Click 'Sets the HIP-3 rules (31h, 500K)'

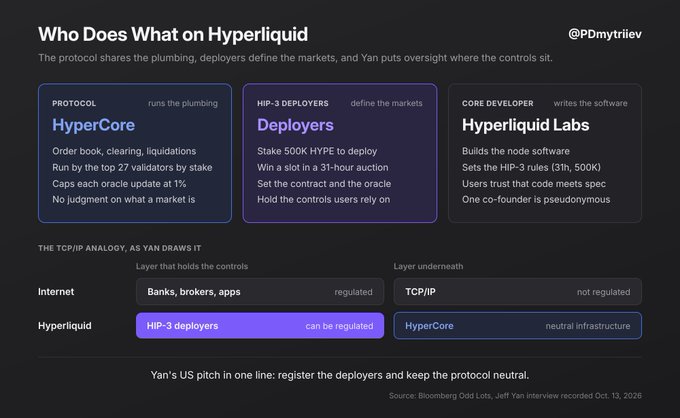tap(531, 167)
